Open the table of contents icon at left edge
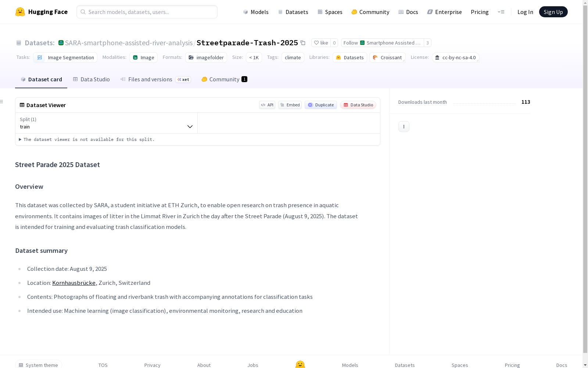The image size is (588, 368). click(2, 102)
